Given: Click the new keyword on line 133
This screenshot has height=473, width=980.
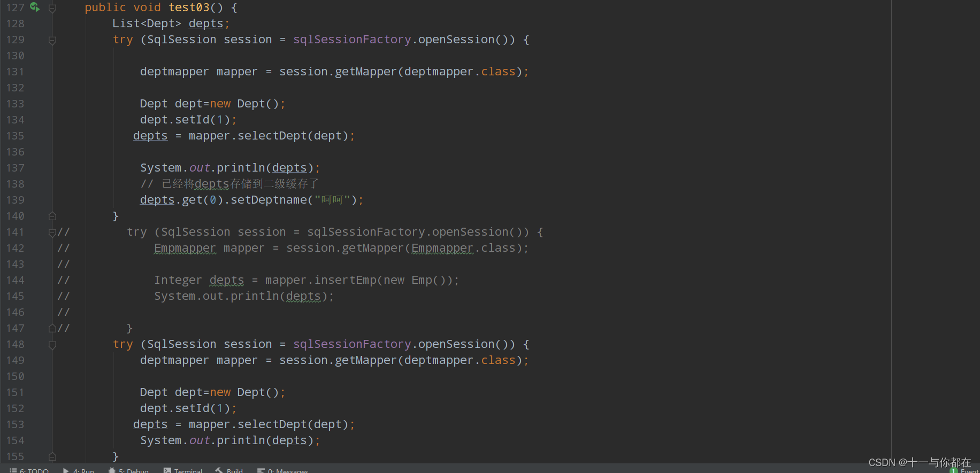Looking at the screenshot, I should [220, 104].
